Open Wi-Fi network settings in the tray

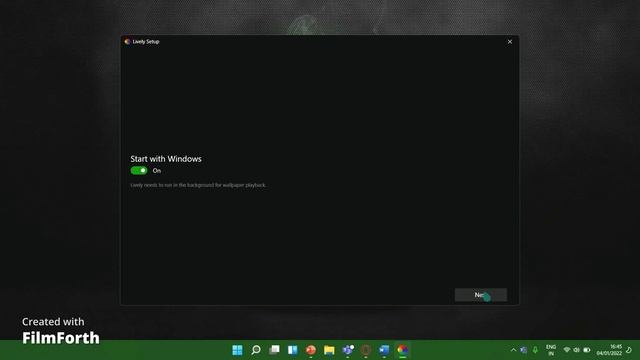pos(567,350)
